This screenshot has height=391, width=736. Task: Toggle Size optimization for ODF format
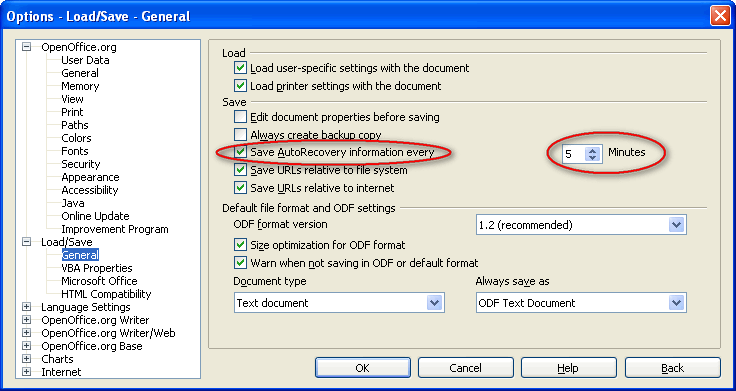pos(240,245)
